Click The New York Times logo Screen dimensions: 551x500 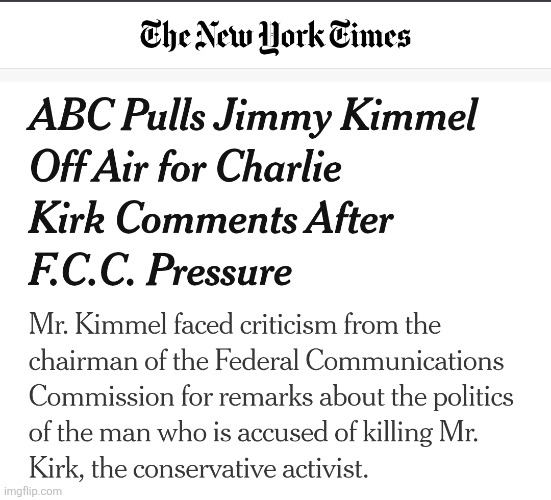pos(275,36)
